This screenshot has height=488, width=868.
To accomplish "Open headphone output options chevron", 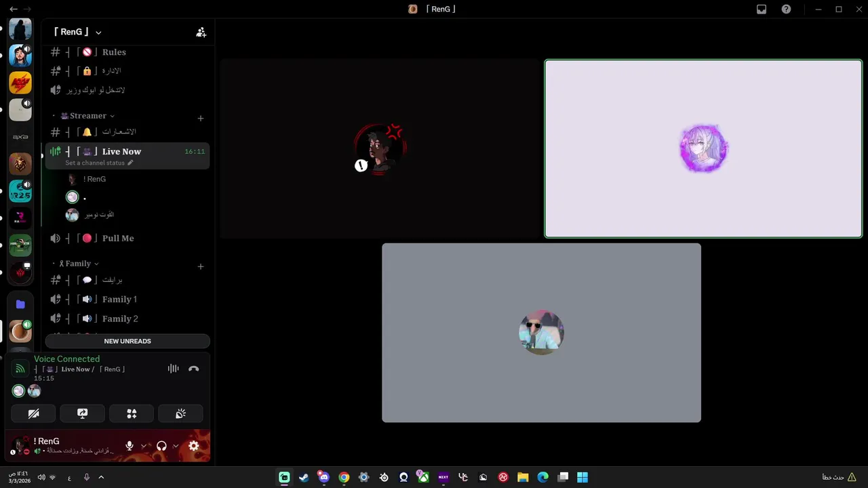I will pyautogui.click(x=175, y=446).
